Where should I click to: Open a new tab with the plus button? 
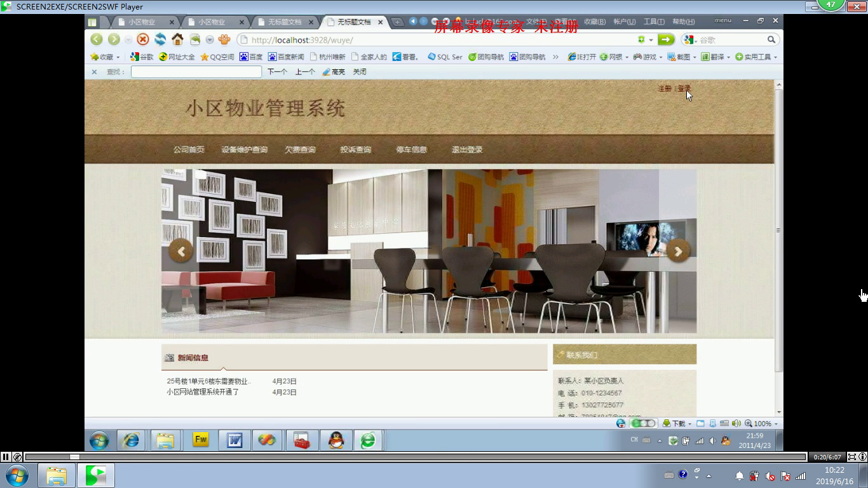(x=397, y=22)
